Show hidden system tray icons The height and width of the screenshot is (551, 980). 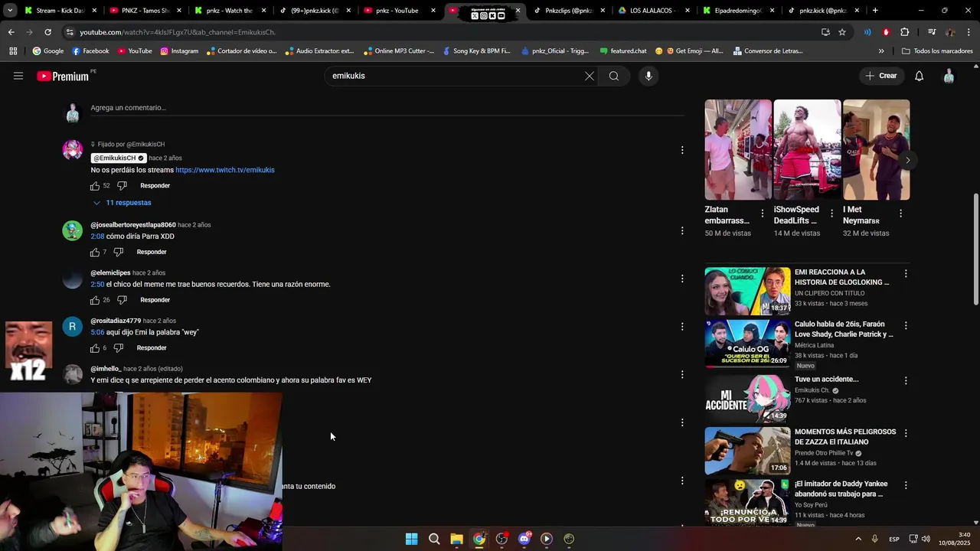[858, 539]
